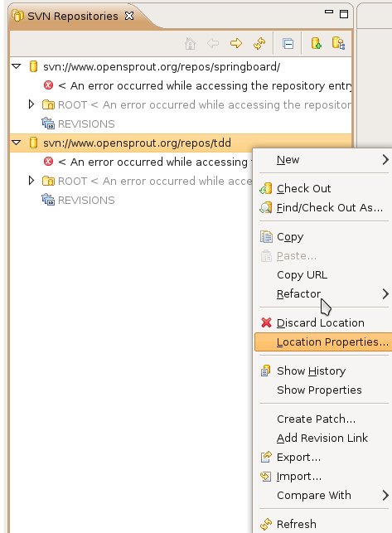The image size is (392, 533).
Task: Click the Collapse All toolbar icon
Action: coord(288,43)
